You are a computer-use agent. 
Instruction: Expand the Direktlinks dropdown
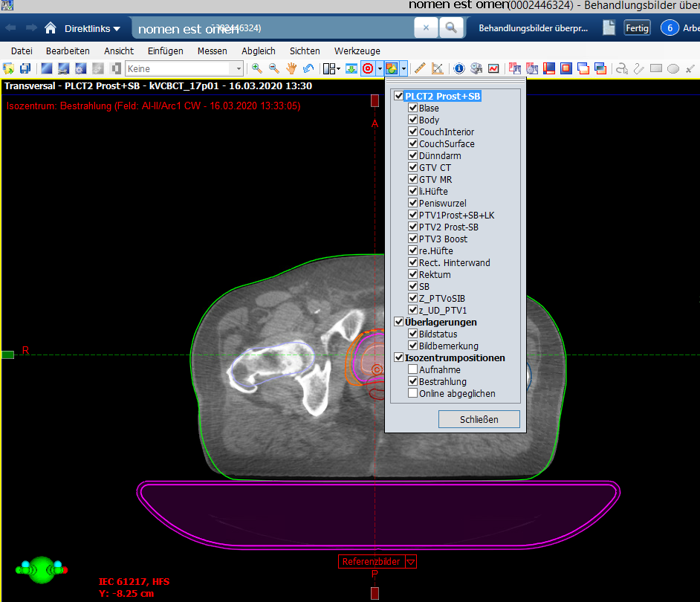click(92, 28)
